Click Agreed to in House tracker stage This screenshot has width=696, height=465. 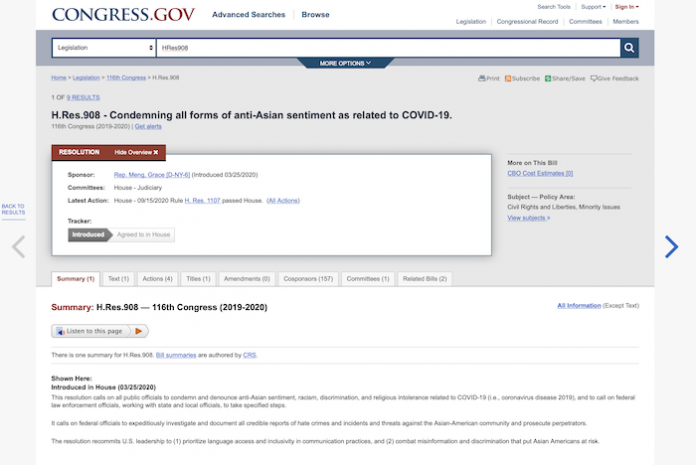[x=143, y=235]
